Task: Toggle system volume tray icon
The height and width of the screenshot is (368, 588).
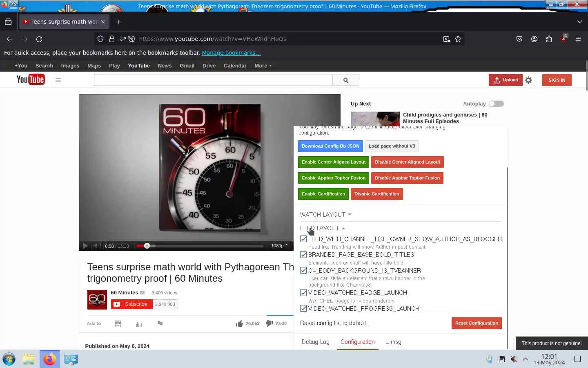Action: pyautogui.click(x=514, y=359)
